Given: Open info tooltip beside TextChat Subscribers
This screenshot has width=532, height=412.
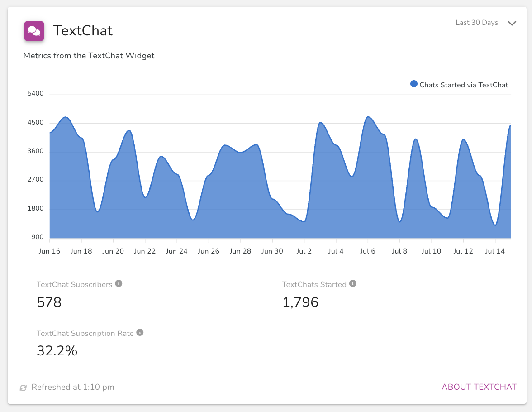Looking at the screenshot, I should coord(119,283).
